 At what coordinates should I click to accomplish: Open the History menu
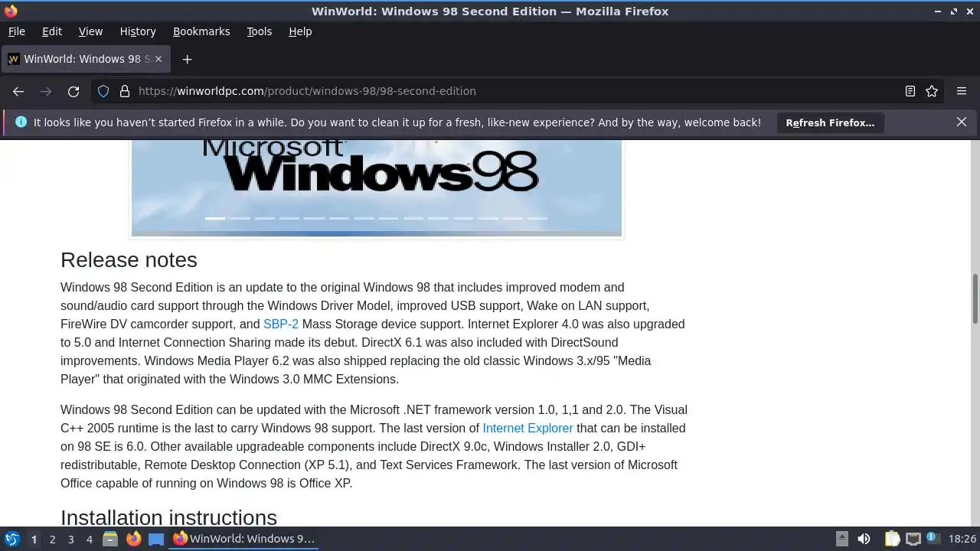[138, 31]
